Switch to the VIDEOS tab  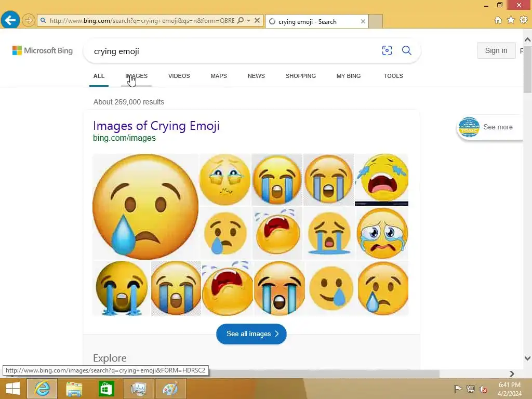[x=179, y=76]
